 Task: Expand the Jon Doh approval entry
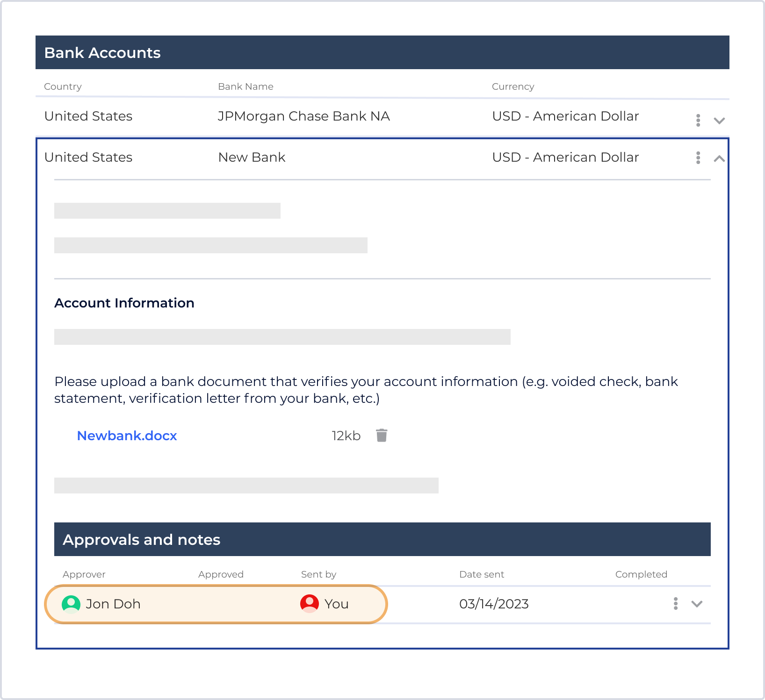point(697,604)
